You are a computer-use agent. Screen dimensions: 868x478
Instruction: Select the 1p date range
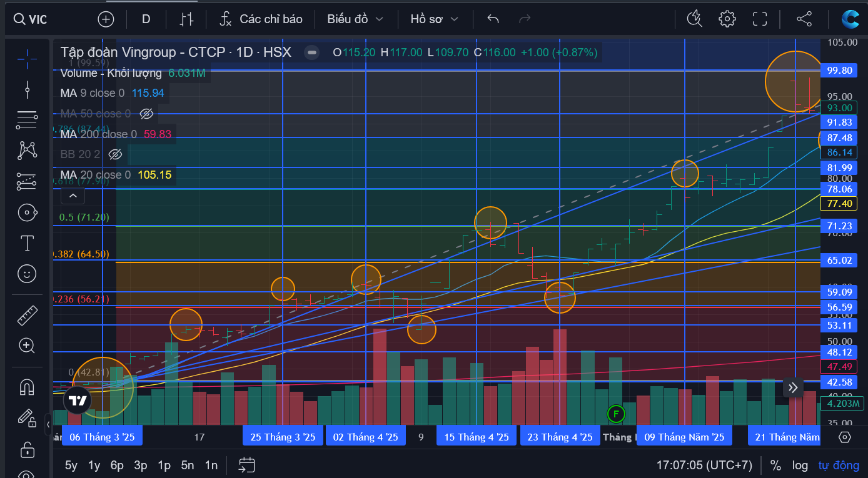[x=164, y=465]
